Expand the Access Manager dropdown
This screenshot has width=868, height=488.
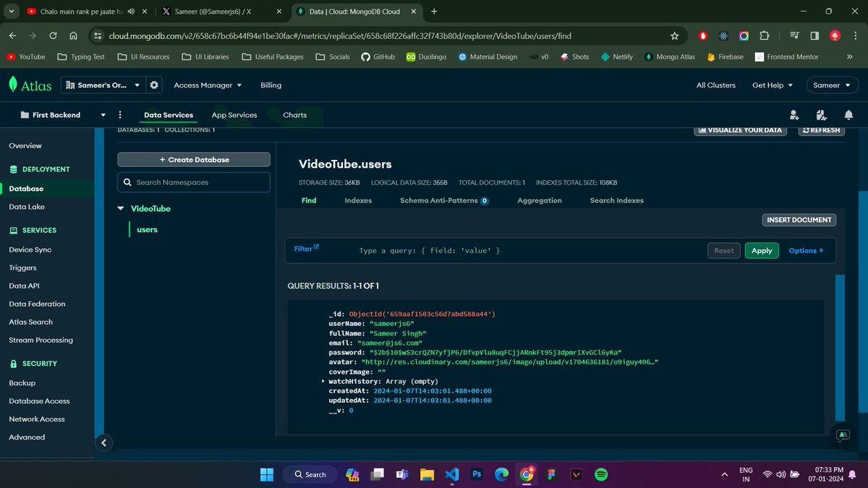tap(208, 85)
